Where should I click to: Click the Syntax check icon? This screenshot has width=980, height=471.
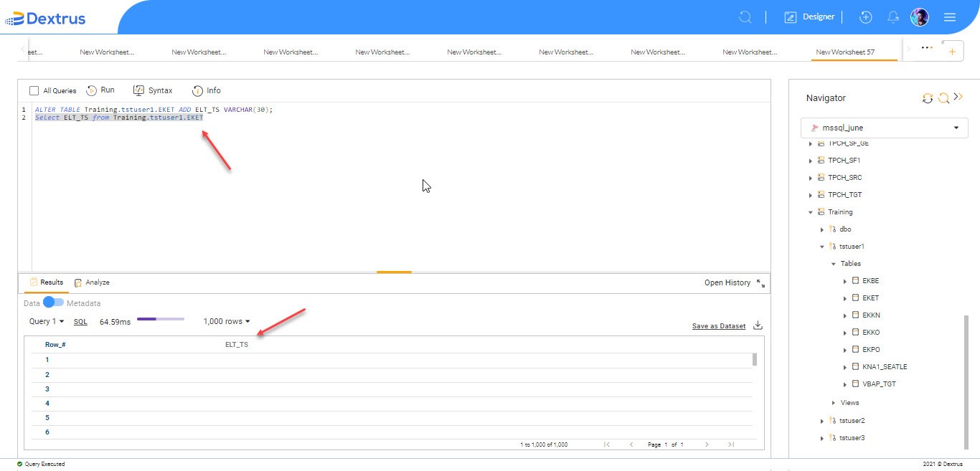coord(139,90)
